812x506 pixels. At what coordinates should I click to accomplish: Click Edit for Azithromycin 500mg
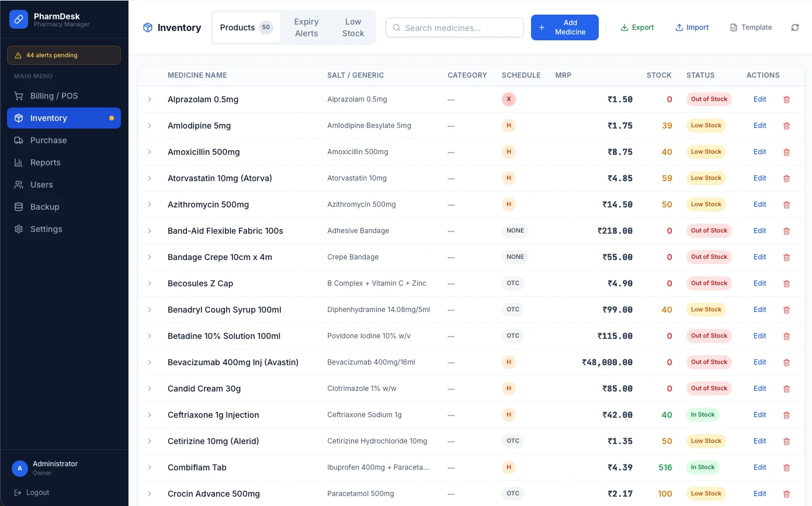click(x=759, y=205)
